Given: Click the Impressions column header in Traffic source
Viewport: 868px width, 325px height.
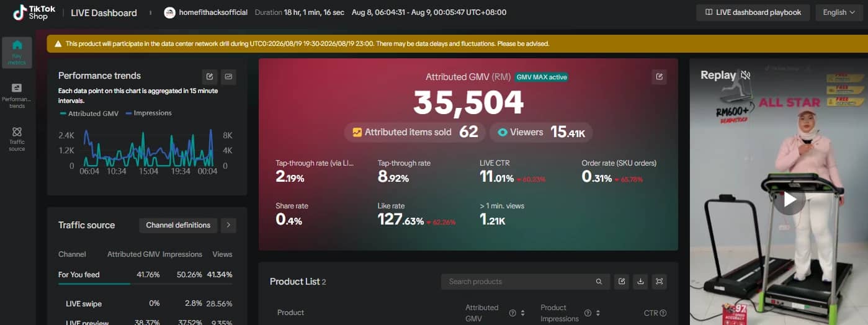Looking at the screenshot, I should tap(182, 254).
